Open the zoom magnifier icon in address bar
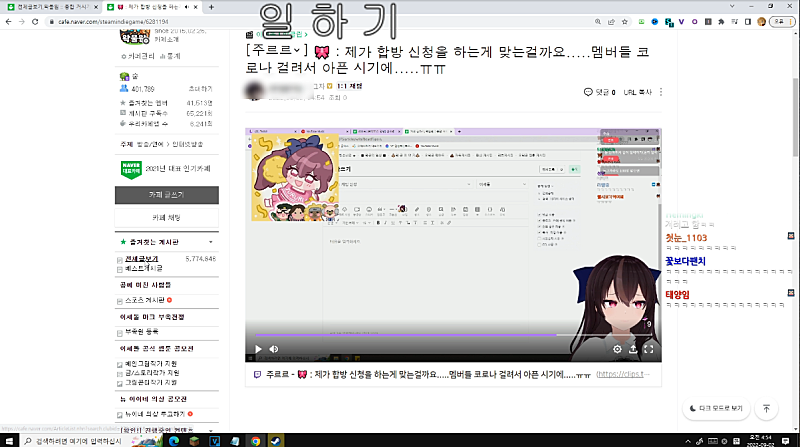 [x=597, y=21]
